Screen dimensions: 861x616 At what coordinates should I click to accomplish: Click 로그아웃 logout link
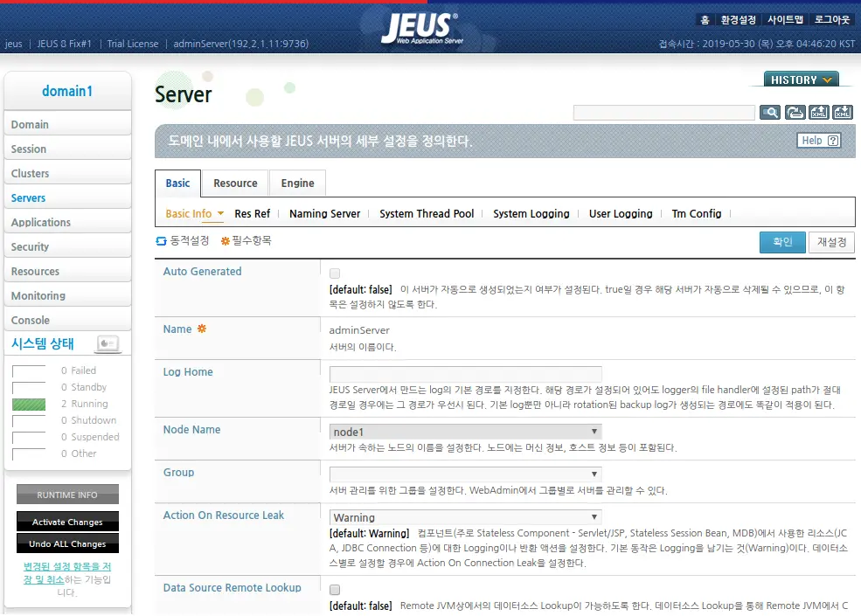832,20
